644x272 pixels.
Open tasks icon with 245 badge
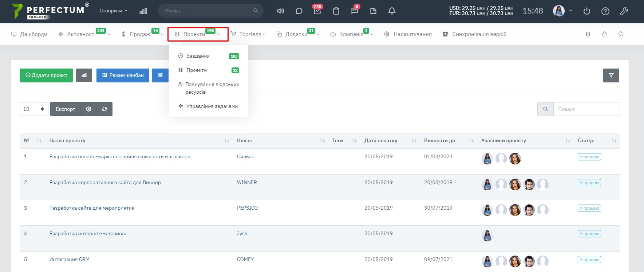[317, 11]
